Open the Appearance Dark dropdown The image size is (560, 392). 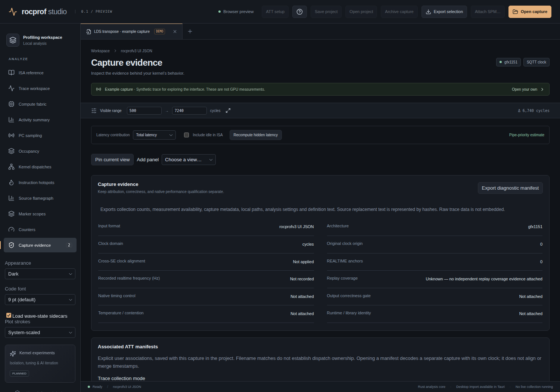(40, 274)
